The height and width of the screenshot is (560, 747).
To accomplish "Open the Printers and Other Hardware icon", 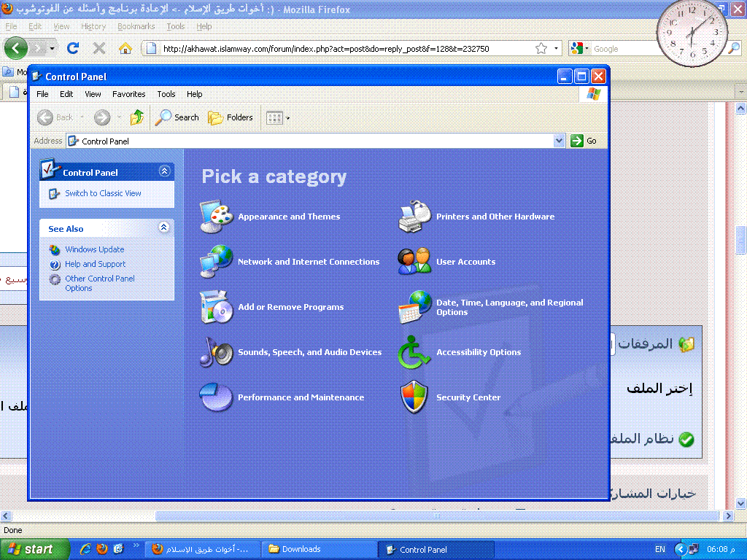I will 414,217.
